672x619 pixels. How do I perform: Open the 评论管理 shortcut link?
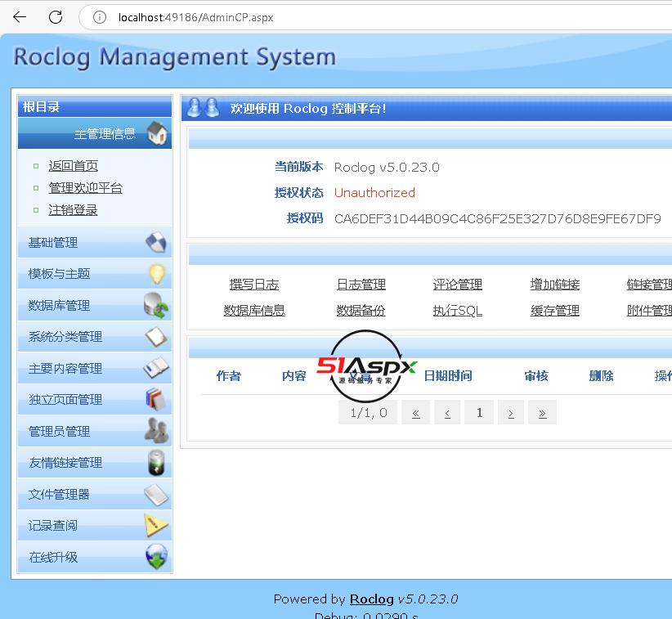click(x=458, y=285)
